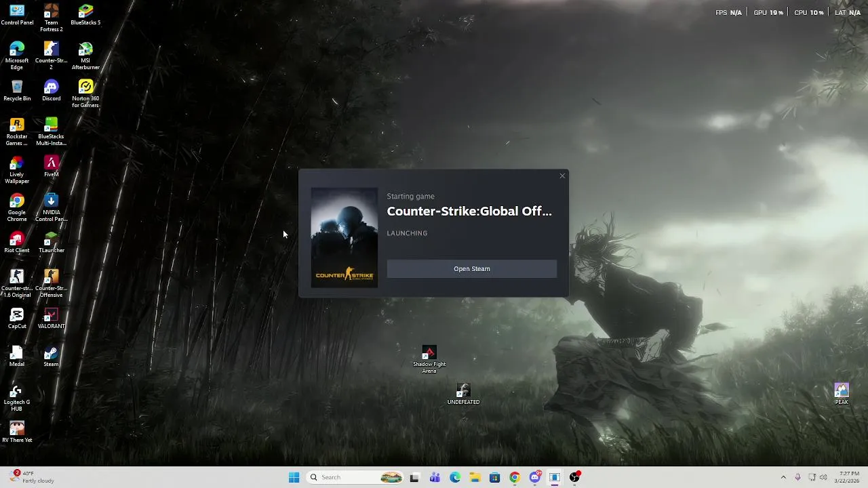The image size is (868, 488).
Task: Open CapCut desktop shortcut
Action: coord(17,319)
